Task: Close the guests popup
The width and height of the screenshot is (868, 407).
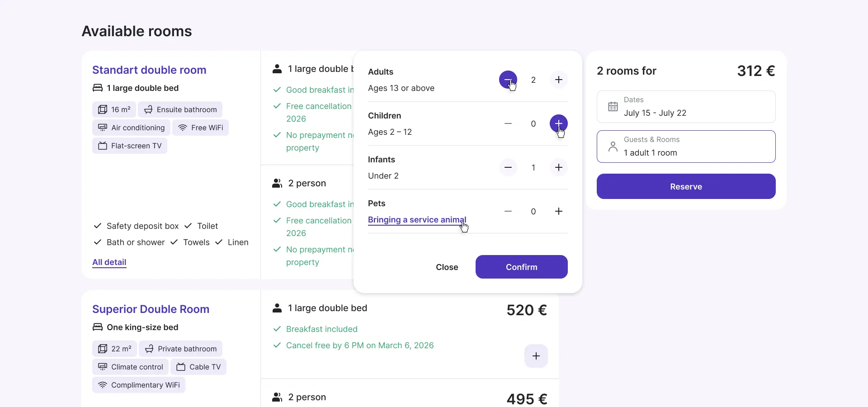Action: point(447,267)
